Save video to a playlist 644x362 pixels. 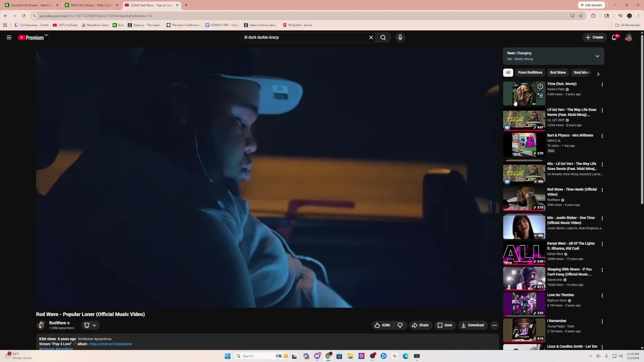pos(445,325)
